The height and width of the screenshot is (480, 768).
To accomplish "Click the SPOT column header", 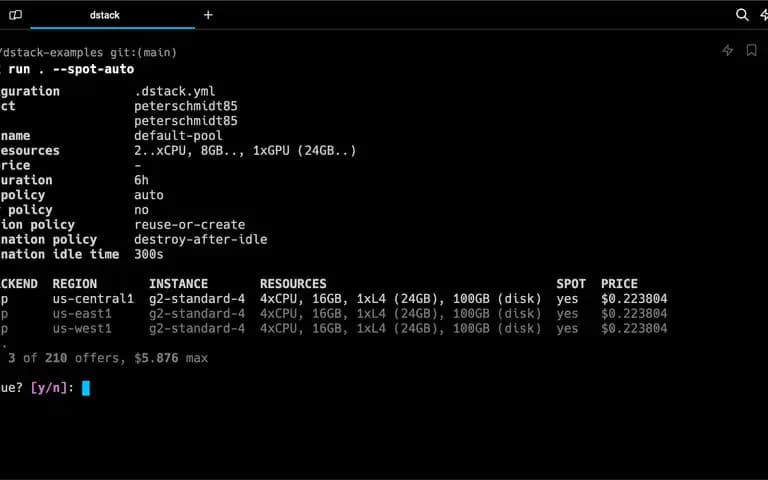I will click(571, 284).
